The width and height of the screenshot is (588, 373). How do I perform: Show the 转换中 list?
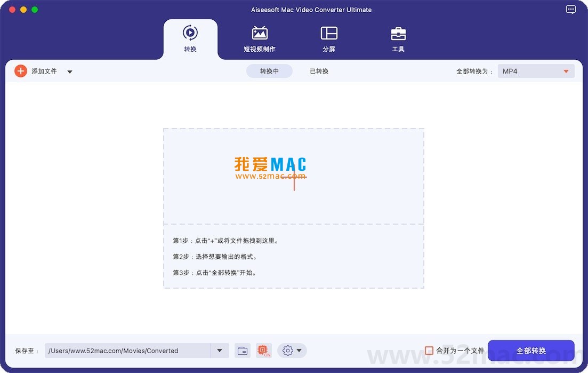(x=269, y=71)
